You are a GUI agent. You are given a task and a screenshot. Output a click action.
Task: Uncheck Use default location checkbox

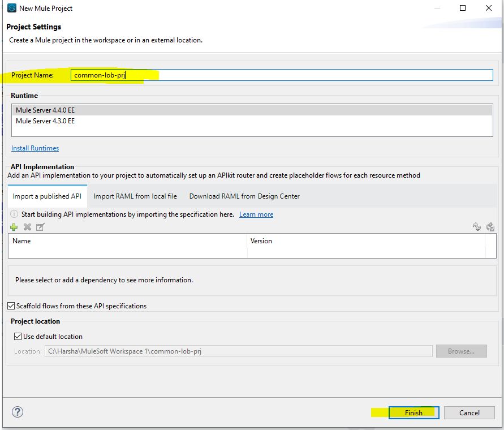coord(18,337)
